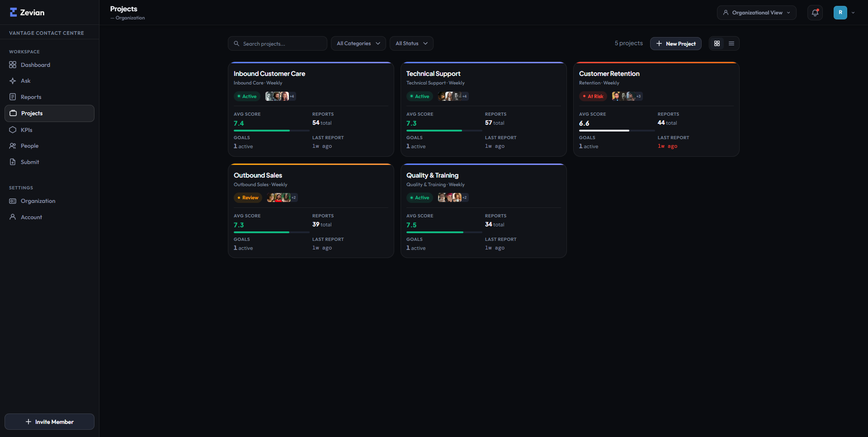
Task: Click the People icon in sidebar
Action: click(x=13, y=146)
